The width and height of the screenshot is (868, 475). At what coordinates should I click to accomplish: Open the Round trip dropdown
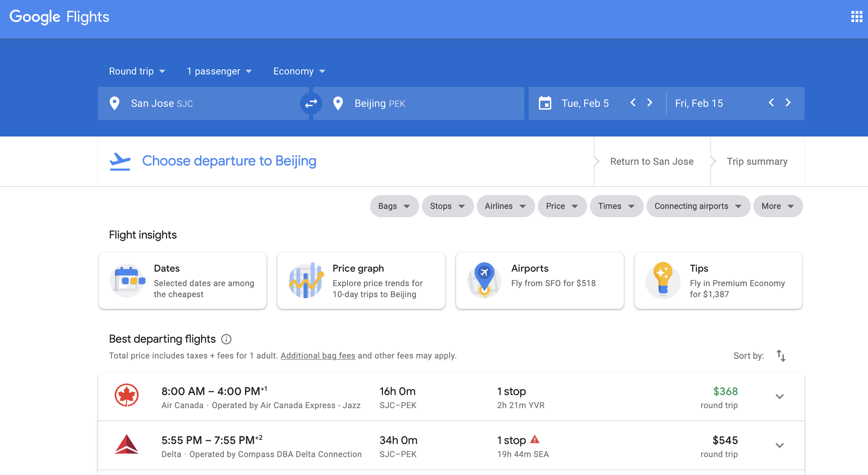pos(137,71)
